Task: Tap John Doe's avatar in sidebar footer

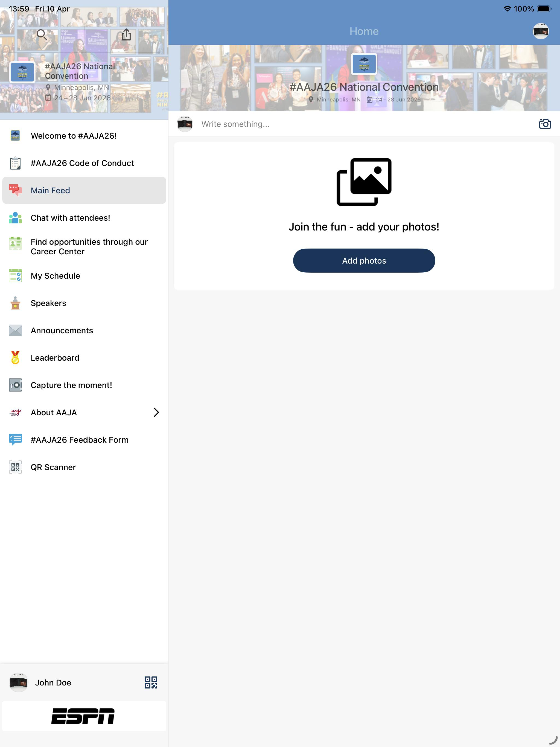Action: click(18, 682)
